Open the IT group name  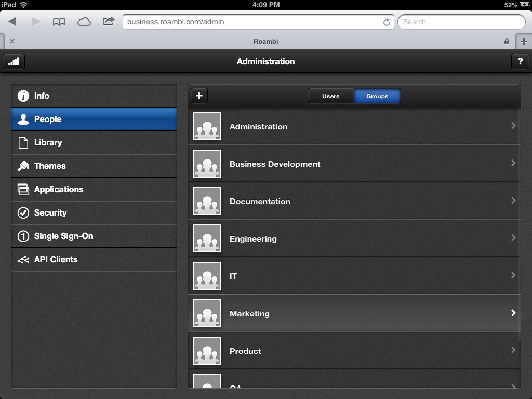coord(233,276)
